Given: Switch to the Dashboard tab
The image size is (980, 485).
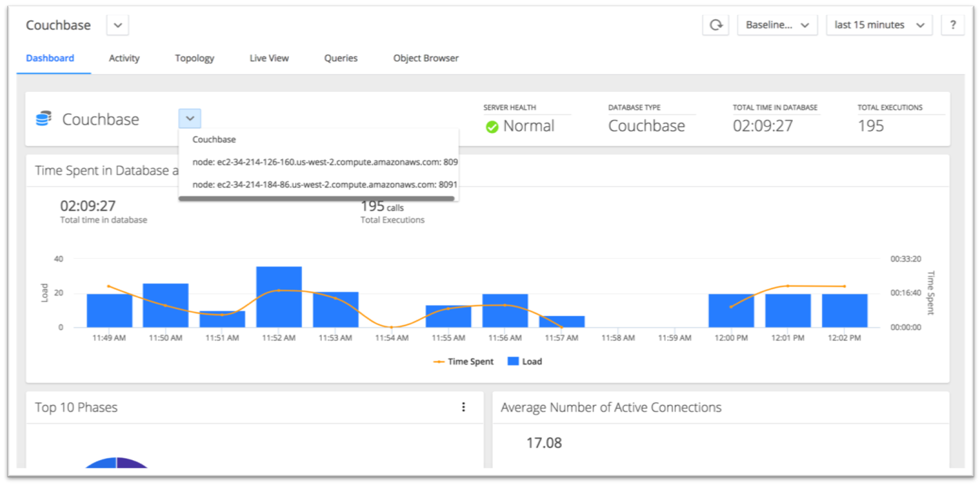Looking at the screenshot, I should coord(50,58).
